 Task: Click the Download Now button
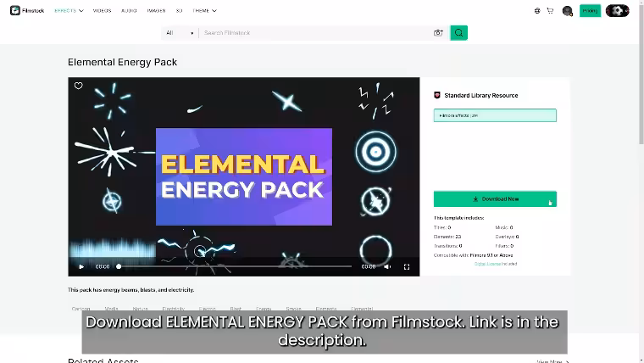[x=495, y=199]
